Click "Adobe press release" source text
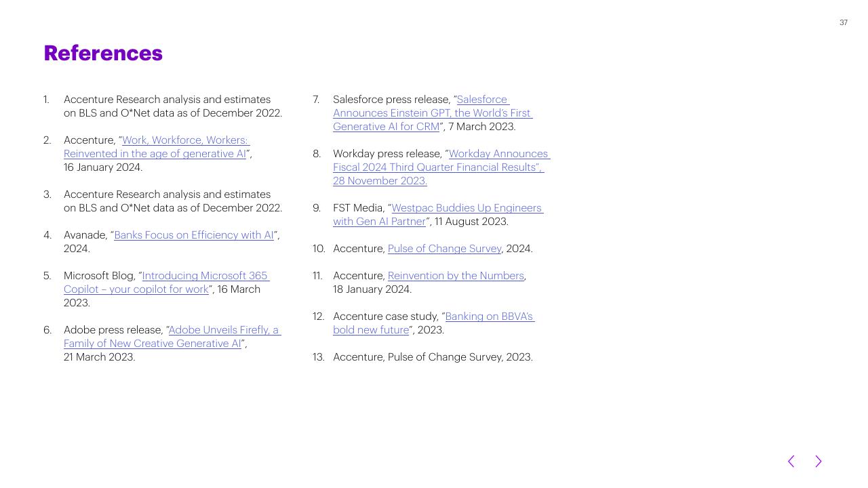868x488 pixels. click(x=113, y=330)
